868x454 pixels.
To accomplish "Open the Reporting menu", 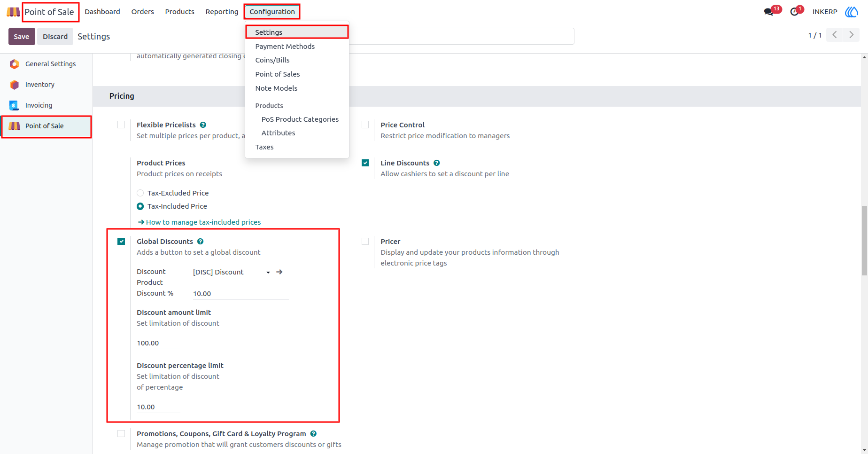I will point(222,12).
